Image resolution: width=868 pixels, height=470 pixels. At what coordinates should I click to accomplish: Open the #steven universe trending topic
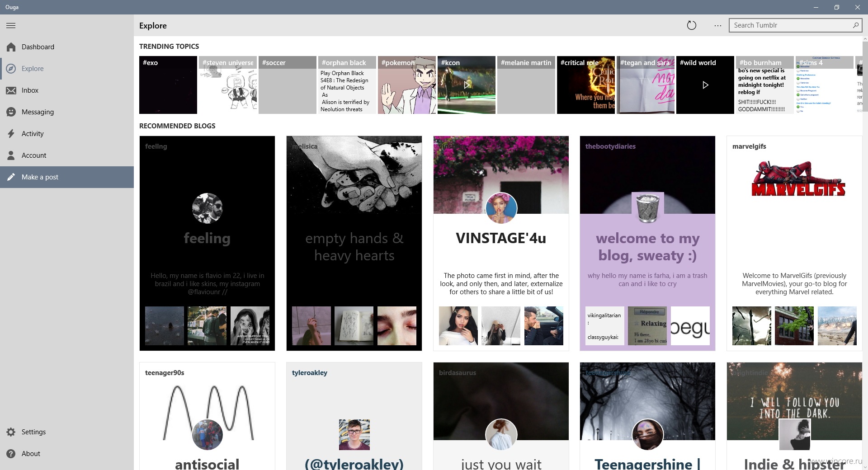[228, 85]
